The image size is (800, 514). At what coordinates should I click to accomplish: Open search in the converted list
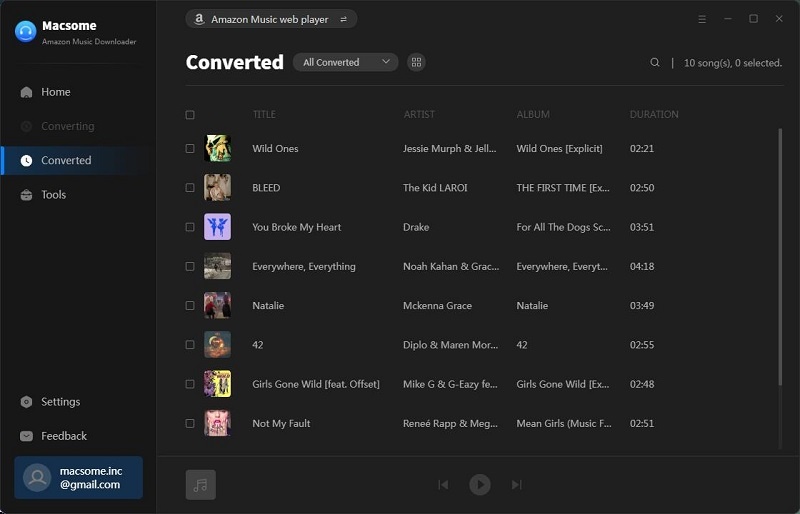655,62
